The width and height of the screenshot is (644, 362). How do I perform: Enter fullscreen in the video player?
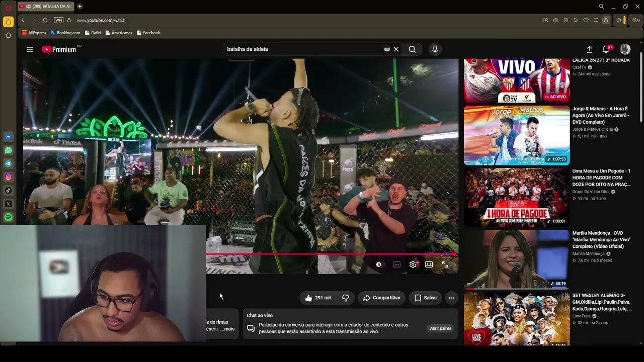pos(445,264)
